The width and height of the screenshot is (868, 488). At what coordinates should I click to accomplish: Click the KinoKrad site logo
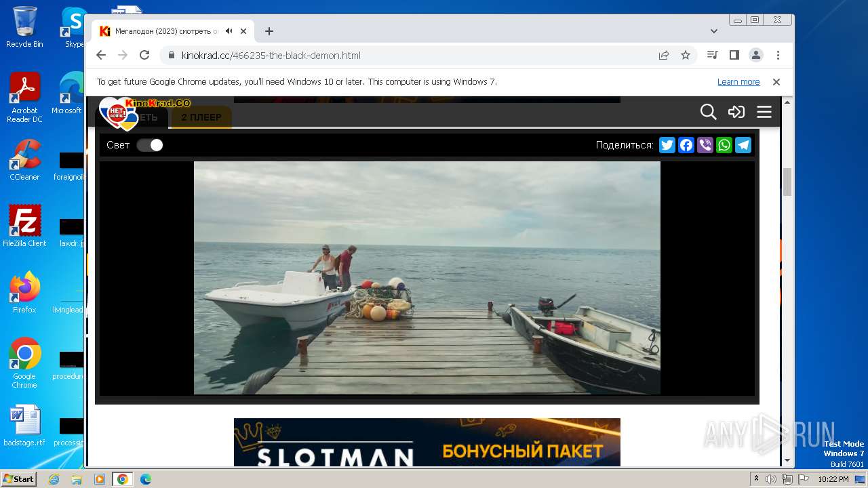click(x=144, y=113)
